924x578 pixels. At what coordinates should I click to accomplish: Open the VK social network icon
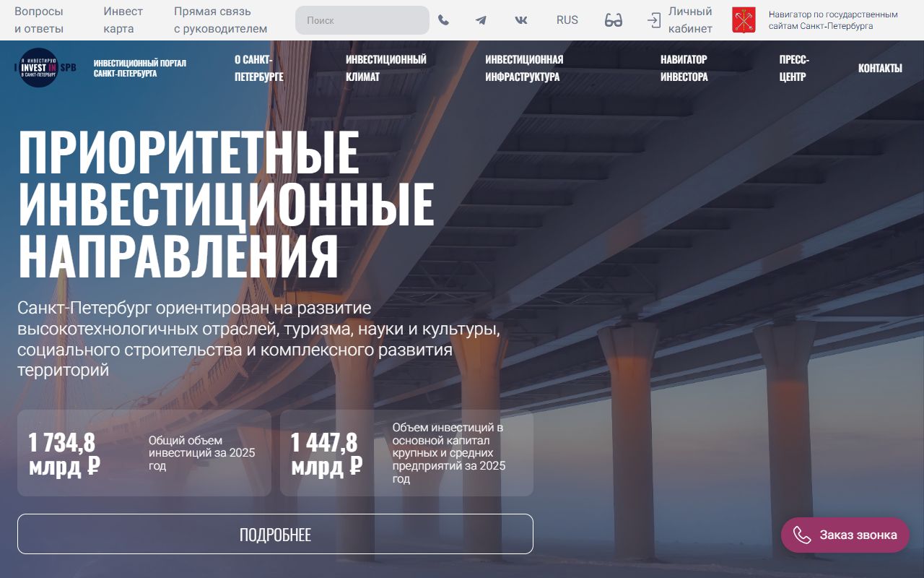521,20
